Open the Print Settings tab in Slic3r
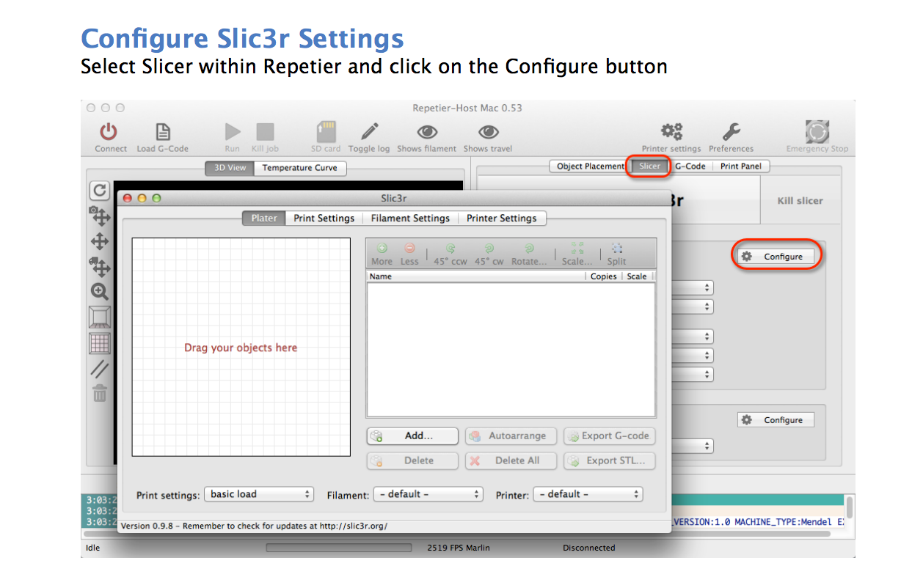The width and height of the screenshot is (923, 588). click(x=324, y=218)
